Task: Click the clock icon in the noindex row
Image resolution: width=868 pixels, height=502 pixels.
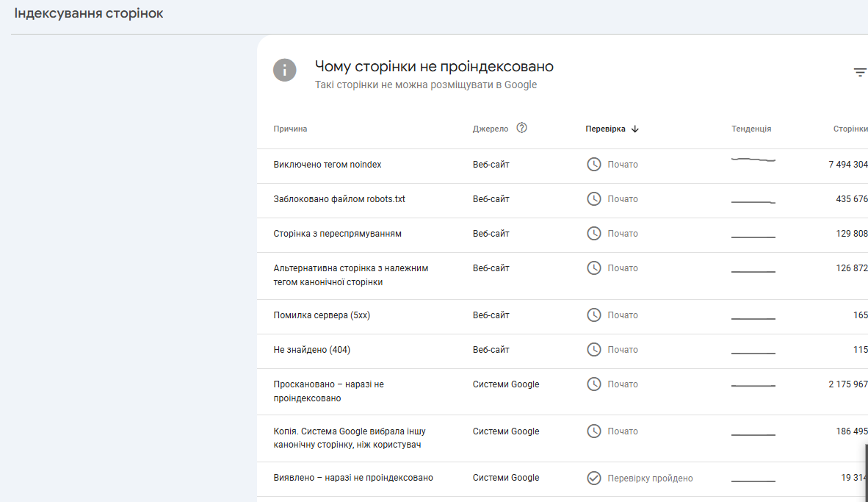Action: point(594,165)
